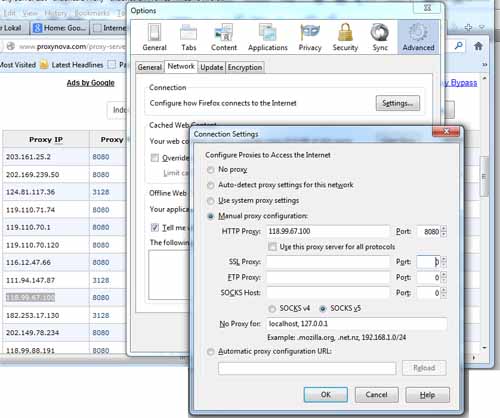Click the Reload button for proxy URL
The width and height of the screenshot is (500, 418).
tap(424, 368)
